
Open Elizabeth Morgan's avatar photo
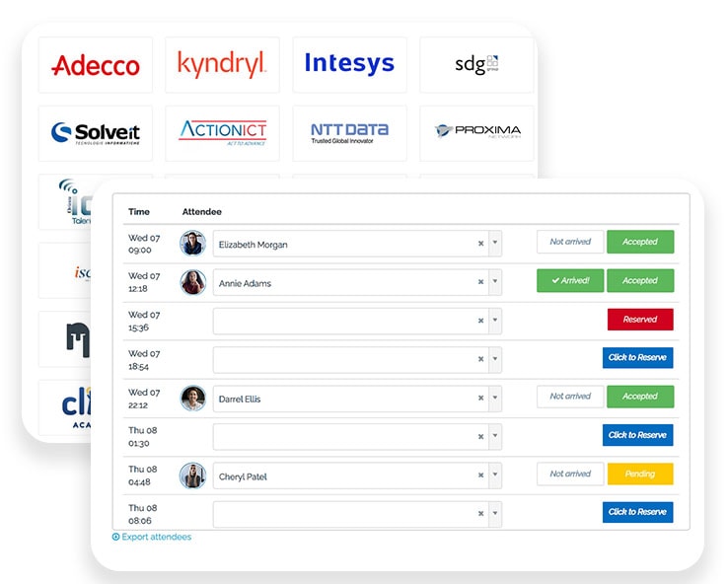coord(192,244)
